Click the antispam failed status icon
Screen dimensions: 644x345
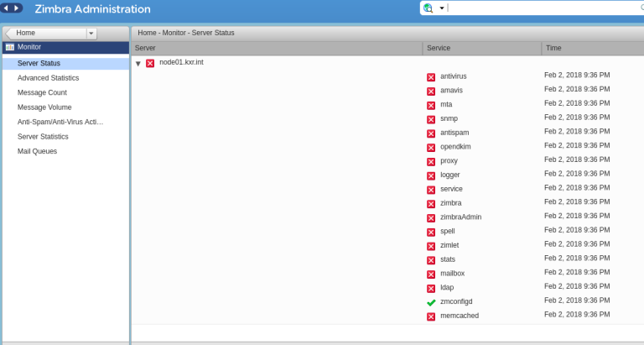click(x=431, y=133)
